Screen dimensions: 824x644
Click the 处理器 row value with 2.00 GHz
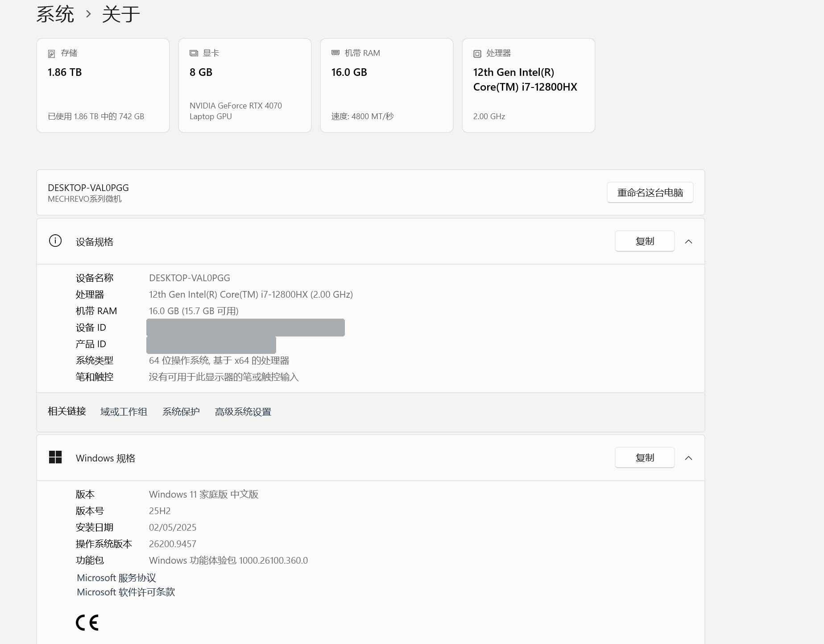click(251, 295)
